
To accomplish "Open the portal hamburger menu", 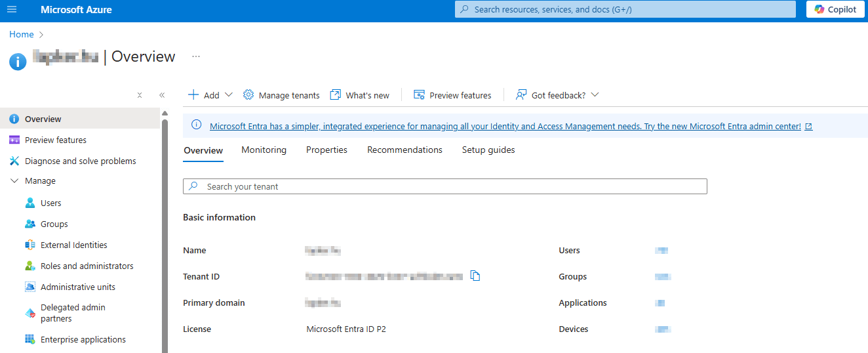I will [11, 10].
